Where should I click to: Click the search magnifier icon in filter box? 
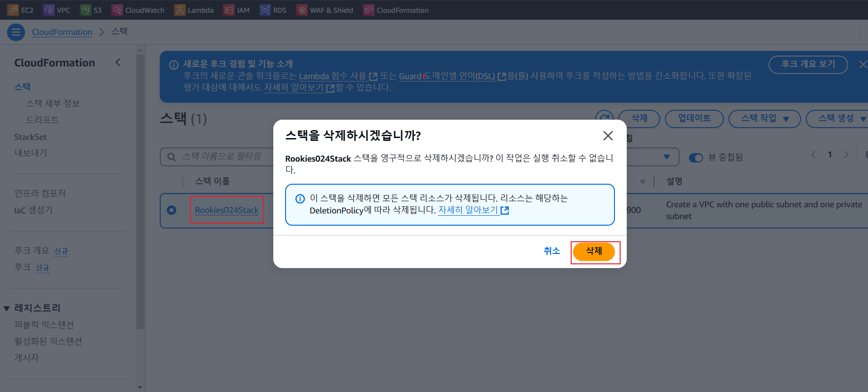172,157
